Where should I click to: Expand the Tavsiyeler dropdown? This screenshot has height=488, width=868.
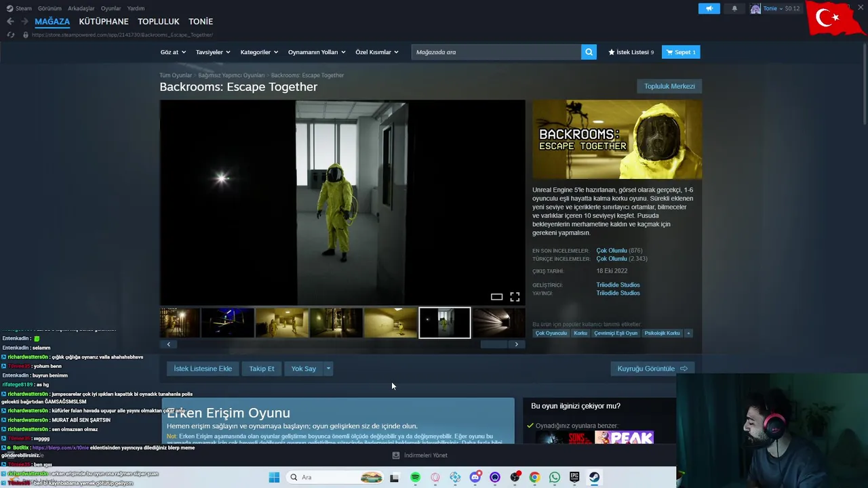[x=213, y=52]
